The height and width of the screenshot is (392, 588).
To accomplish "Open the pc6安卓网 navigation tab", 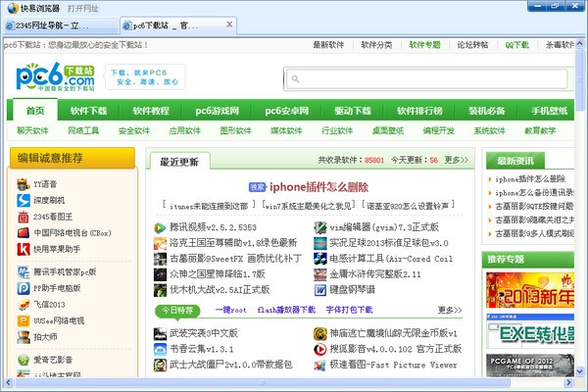I will (287, 111).
